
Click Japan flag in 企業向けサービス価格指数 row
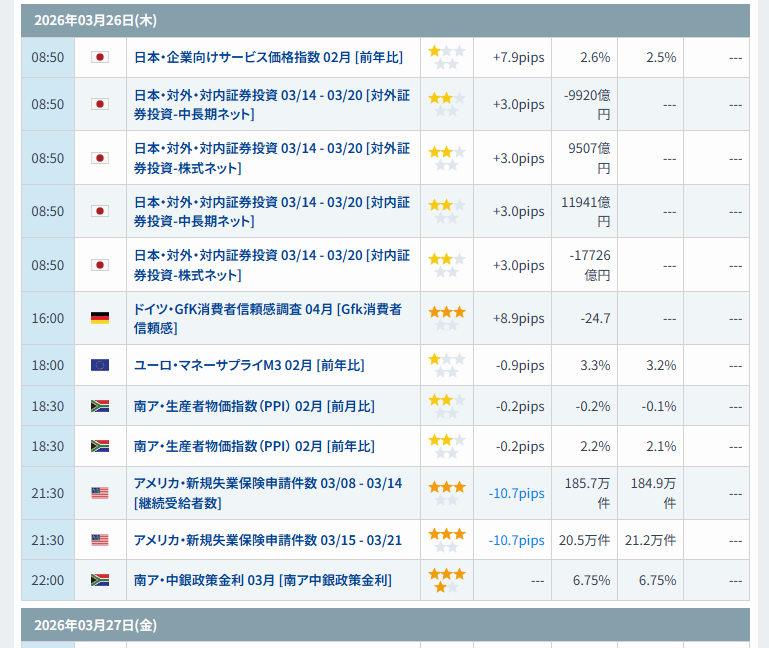[100, 57]
